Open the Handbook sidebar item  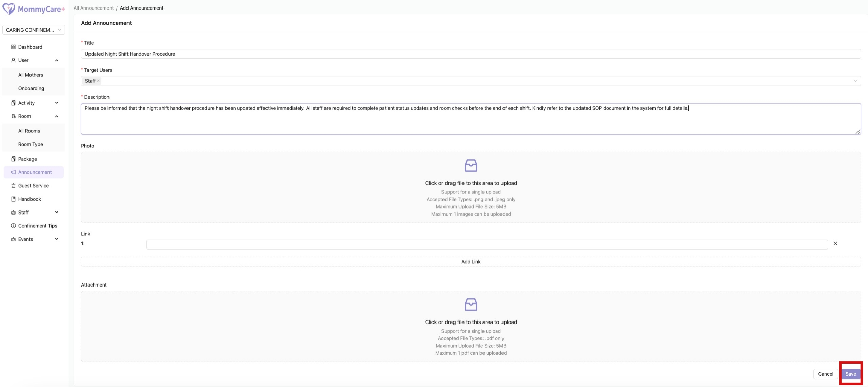(29, 199)
